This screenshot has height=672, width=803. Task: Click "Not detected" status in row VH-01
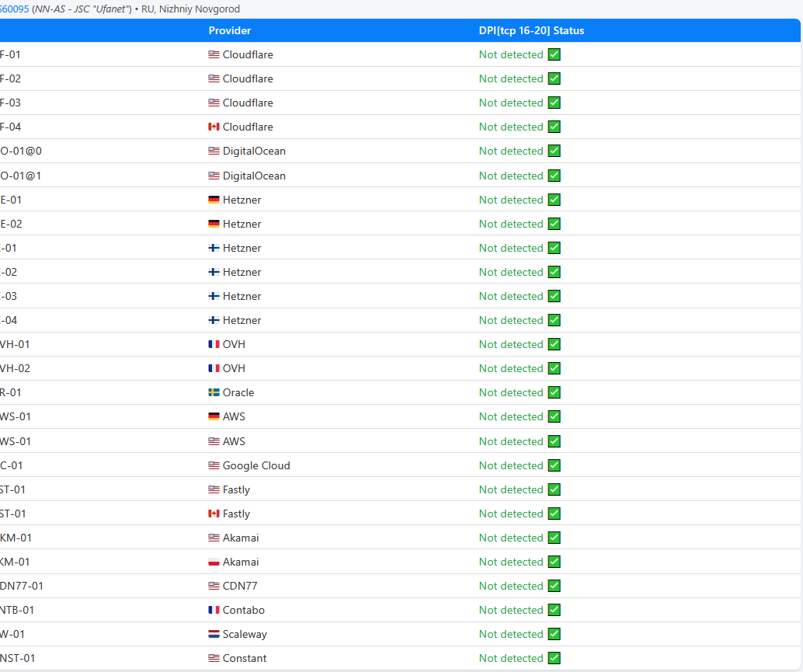point(511,344)
